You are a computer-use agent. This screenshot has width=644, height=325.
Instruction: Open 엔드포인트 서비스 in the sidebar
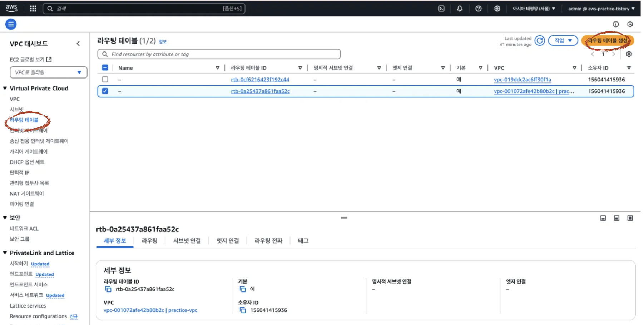[x=29, y=284]
